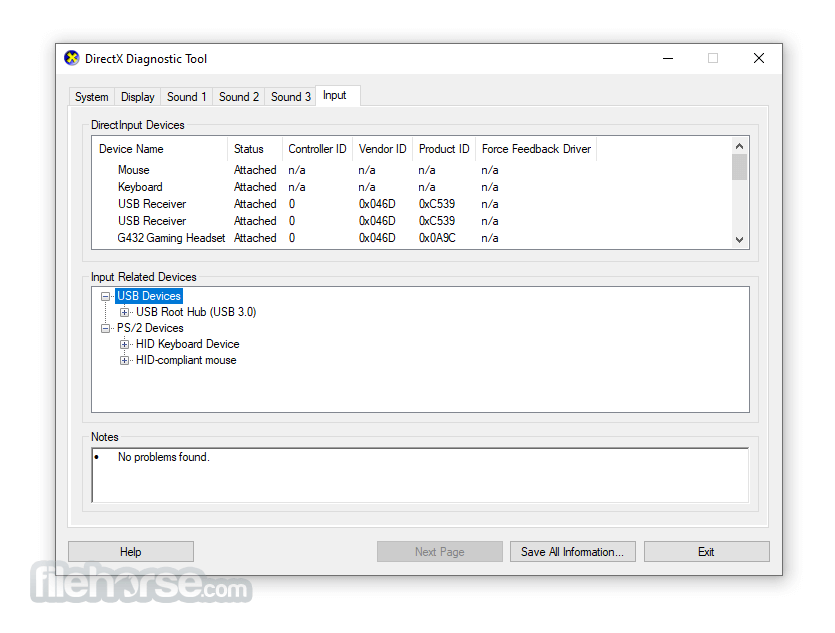Viewport: 835px width, 633px height.
Task: Click the device list scroll up arrow
Action: (x=739, y=146)
